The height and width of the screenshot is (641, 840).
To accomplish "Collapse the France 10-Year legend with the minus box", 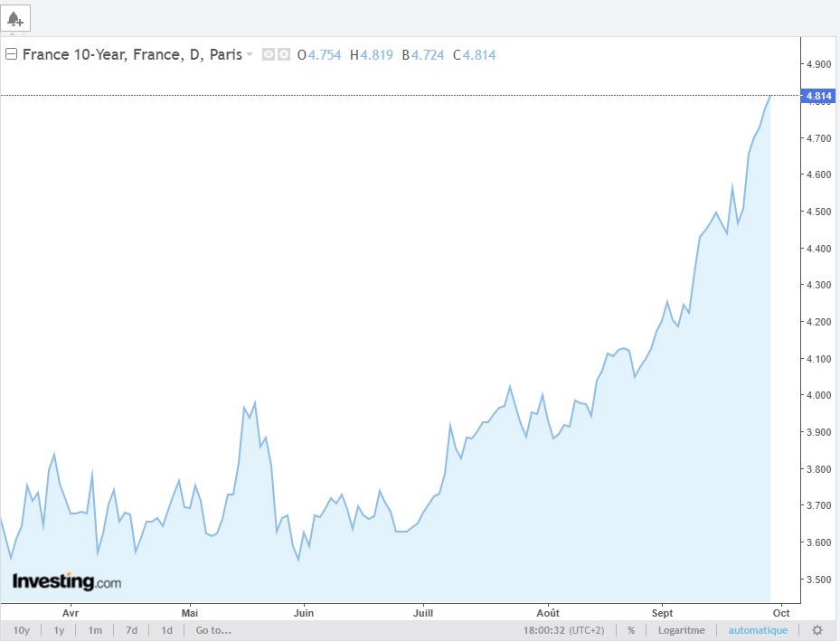I will pos(11,54).
